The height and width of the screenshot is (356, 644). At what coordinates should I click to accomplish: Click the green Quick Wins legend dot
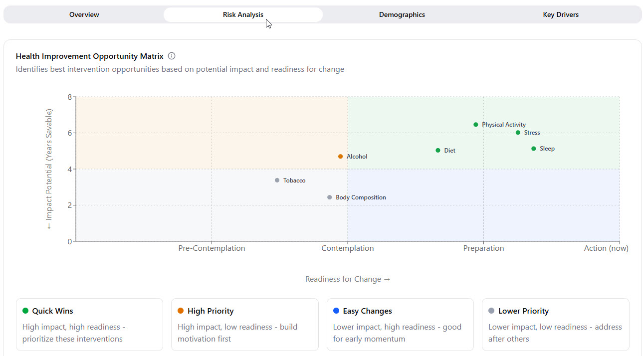pyautogui.click(x=25, y=311)
